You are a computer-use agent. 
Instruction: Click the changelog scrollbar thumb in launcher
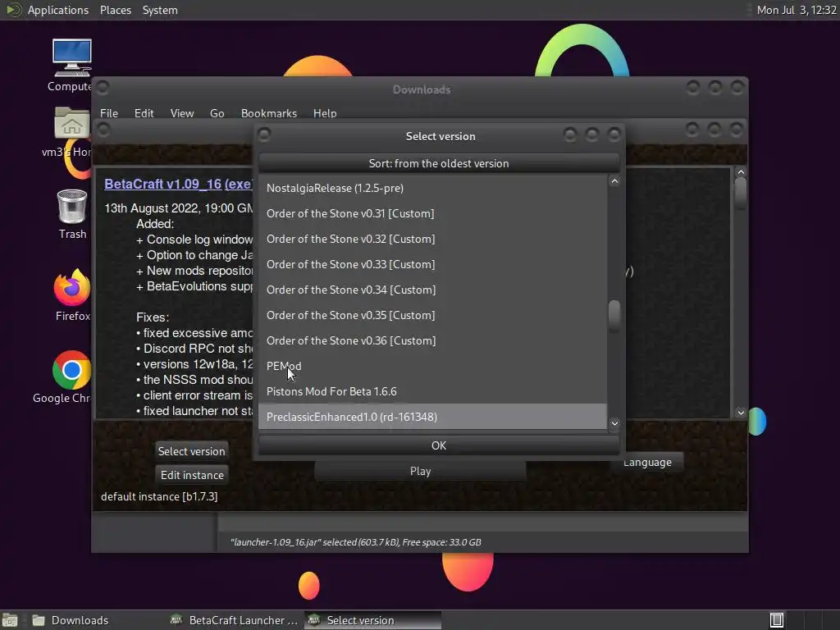[x=741, y=192]
